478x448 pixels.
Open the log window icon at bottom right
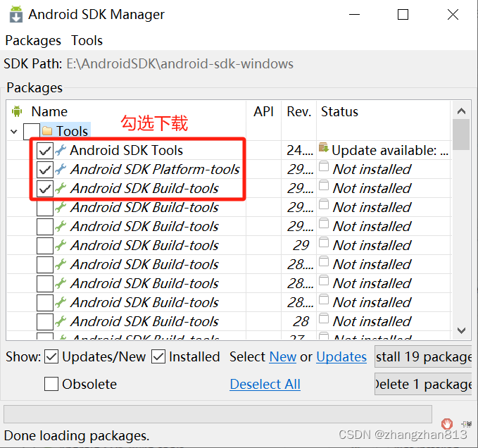click(467, 423)
